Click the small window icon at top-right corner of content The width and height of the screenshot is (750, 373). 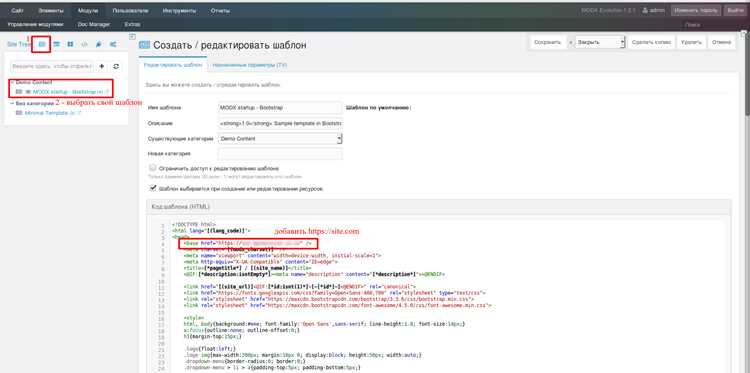pyautogui.click(x=744, y=33)
